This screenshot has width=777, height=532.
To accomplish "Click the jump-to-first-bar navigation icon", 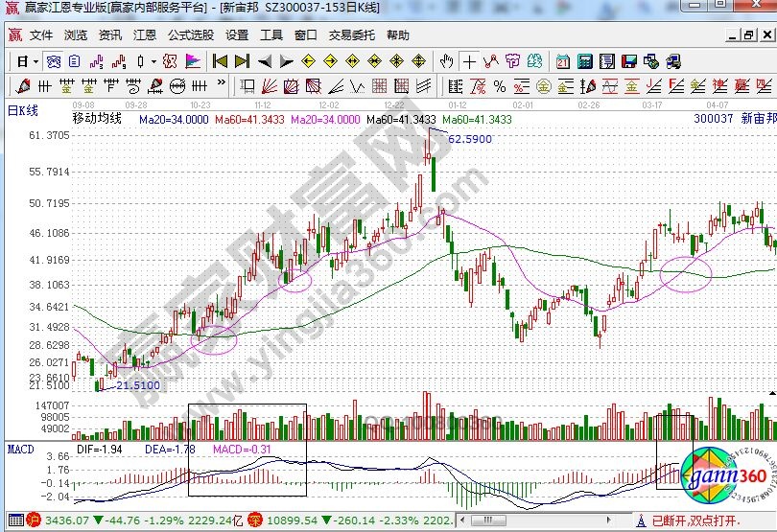I will (x=220, y=60).
